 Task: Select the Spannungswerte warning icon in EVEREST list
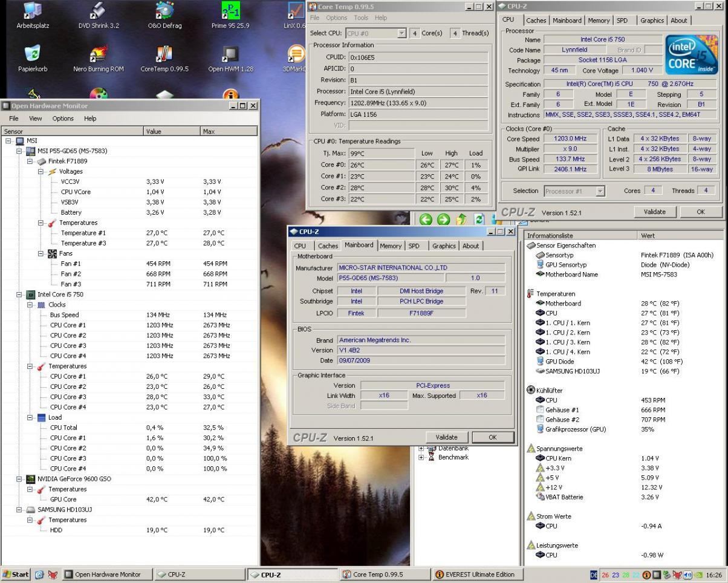tap(531, 449)
